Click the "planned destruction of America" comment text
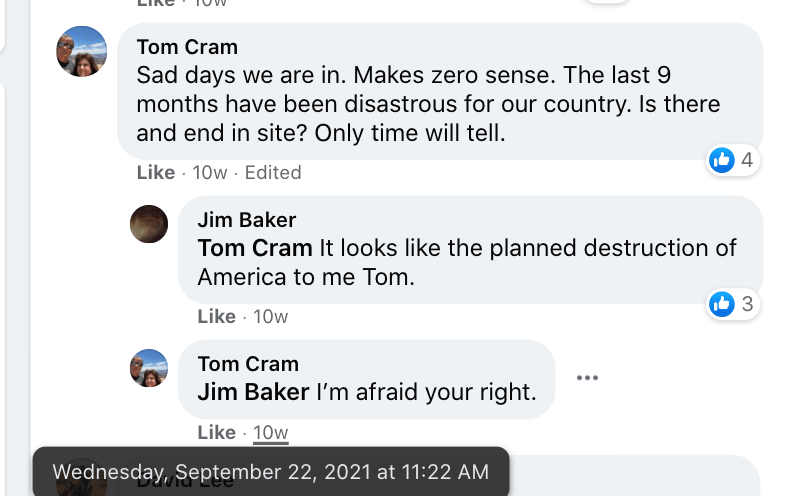This screenshot has height=496, width=806. (526, 248)
